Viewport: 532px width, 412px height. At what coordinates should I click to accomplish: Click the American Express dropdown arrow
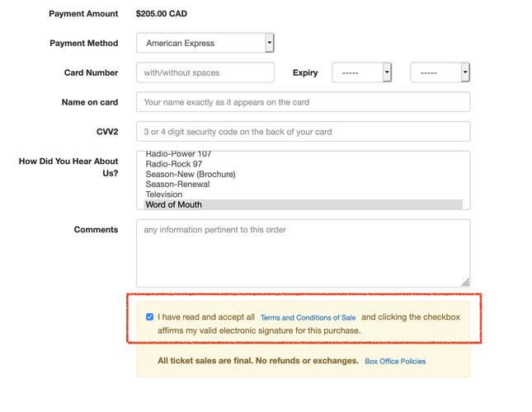[270, 43]
